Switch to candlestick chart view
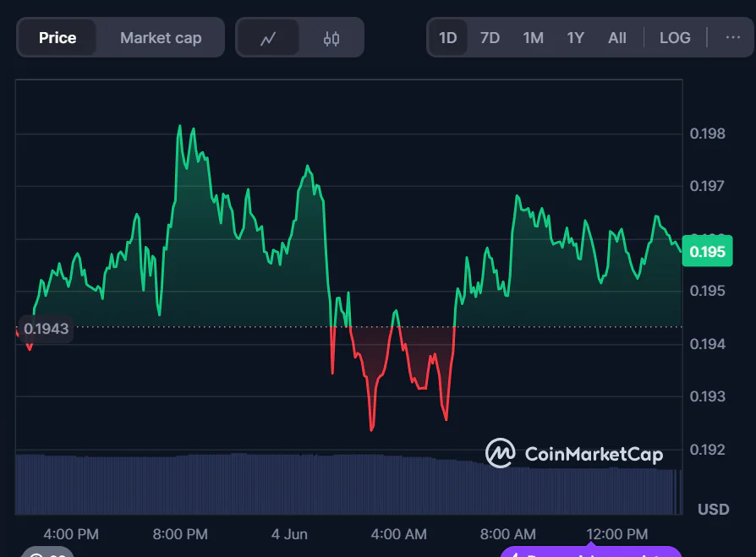Screen dimensions: 756x557 click(x=331, y=38)
